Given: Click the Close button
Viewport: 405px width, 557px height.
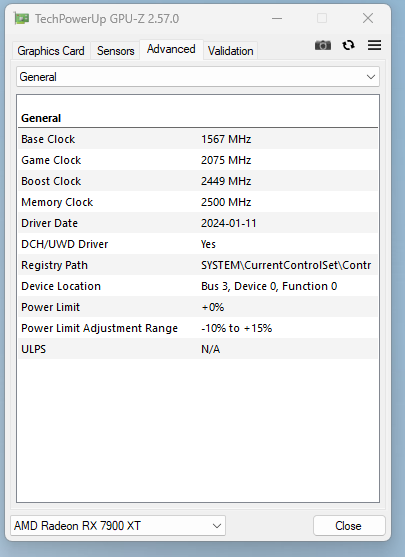Looking at the screenshot, I should (x=349, y=526).
